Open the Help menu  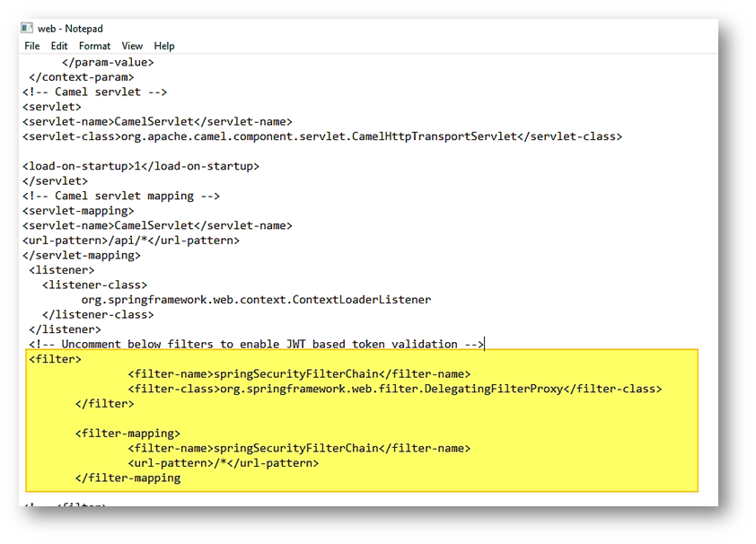coord(164,46)
